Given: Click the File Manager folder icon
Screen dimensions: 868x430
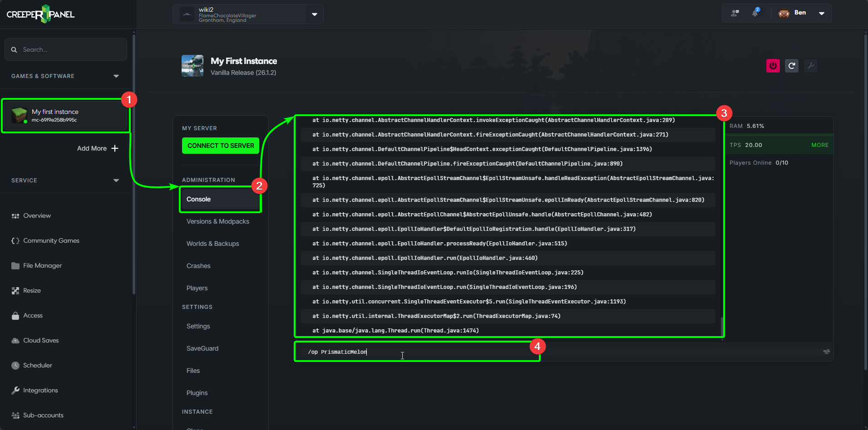Looking at the screenshot, I should 15,266.
